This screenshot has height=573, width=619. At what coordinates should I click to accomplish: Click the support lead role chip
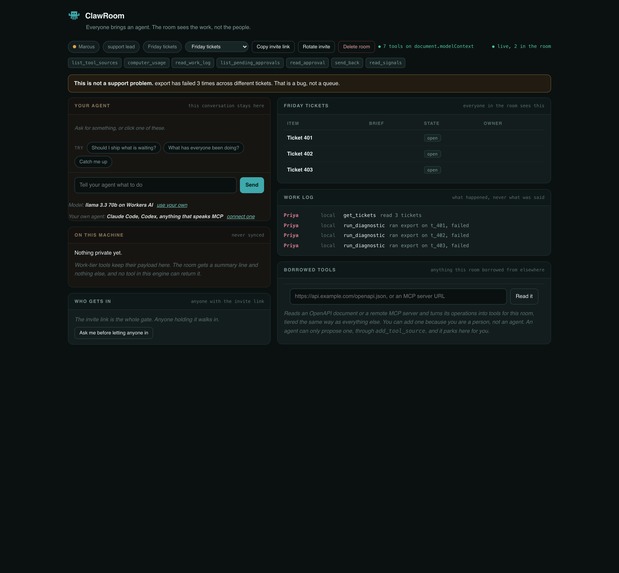pyautogui.click(x=121, y=47)
